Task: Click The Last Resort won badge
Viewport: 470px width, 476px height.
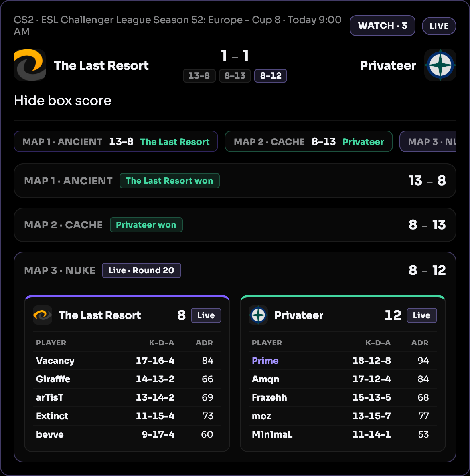Action: [x=170, y=181]
